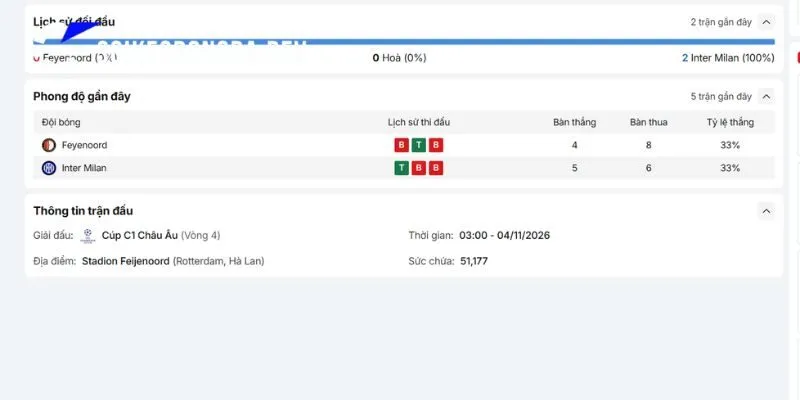800x400 pixels.
Task: Click the head-to-head blue progress bar
Action: (404, 42)
